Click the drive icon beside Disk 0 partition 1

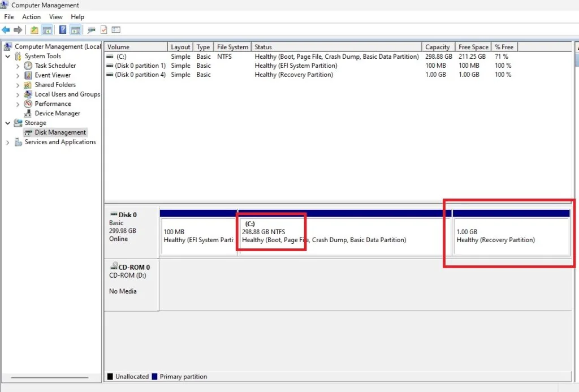point(110,66)
